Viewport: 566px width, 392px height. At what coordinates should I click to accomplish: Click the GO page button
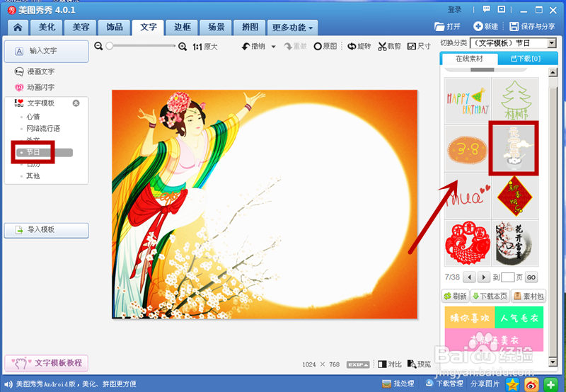531,277
